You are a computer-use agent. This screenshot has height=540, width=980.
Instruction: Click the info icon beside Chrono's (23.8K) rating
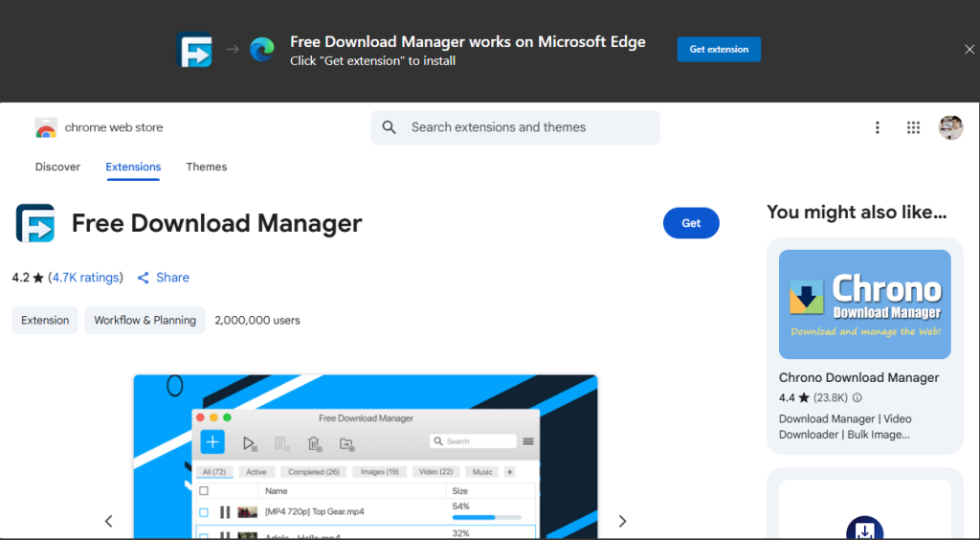[857, 397]
